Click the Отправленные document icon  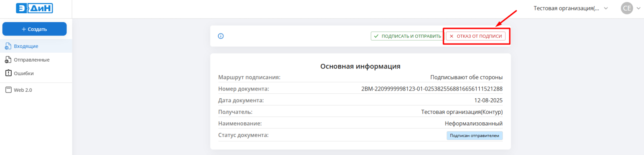[8, 60]
